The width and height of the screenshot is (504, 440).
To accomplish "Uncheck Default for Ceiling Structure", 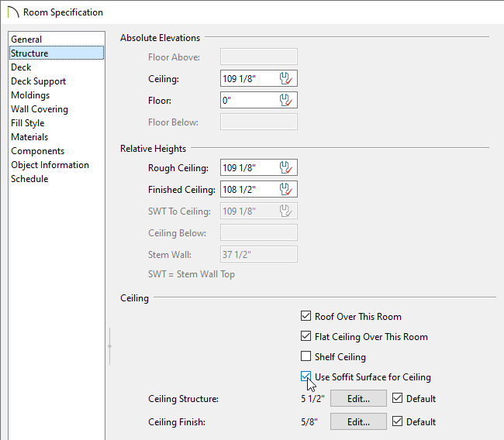I will pyautogui.click(x=397, y=398).
